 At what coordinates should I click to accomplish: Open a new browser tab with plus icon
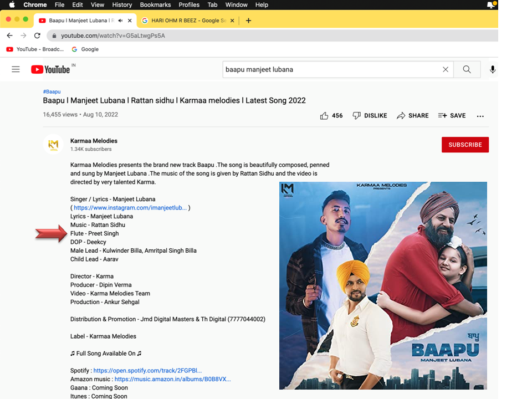tap(248, 21)
